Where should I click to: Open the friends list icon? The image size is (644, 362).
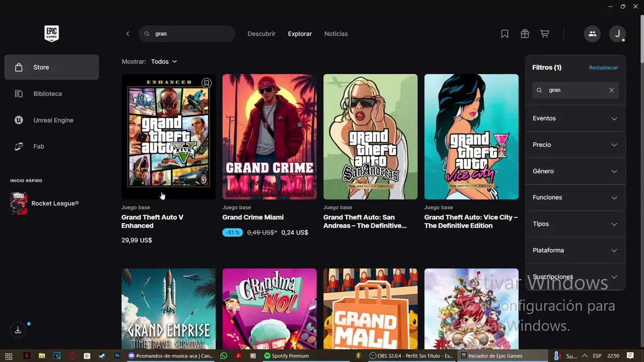pyautogui.click(x=592, y=34)
